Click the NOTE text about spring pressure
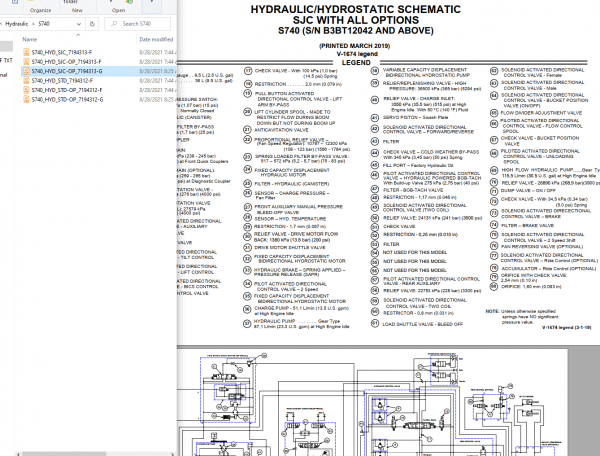 point(522,317)
